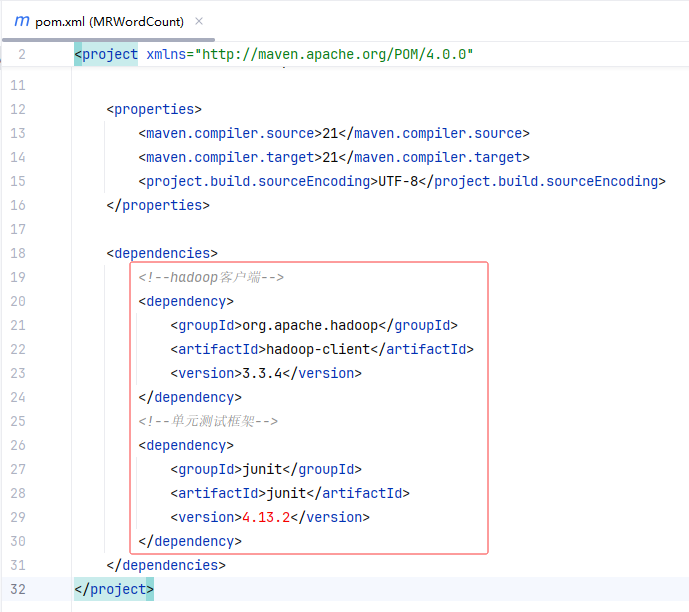The image size is (689, 612).
Task: Click the closing dependencies tag
Action: [166, 565]
